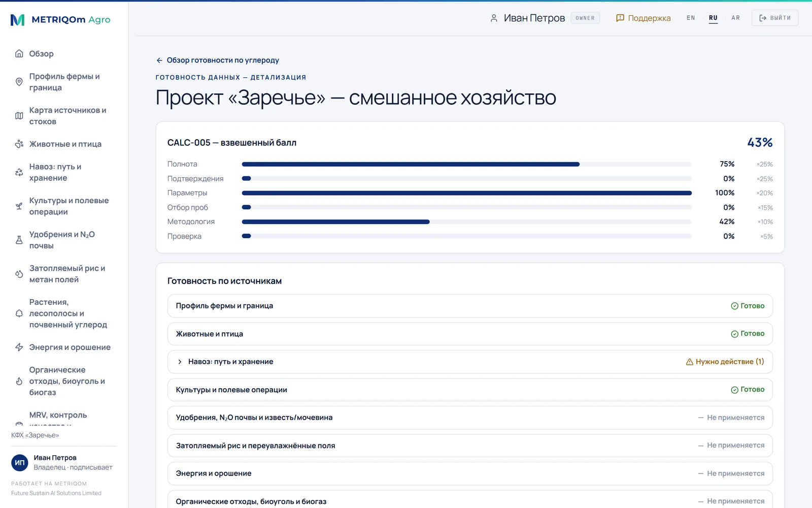Open MRV, контроль sidebar item

[x=64, y=418]
